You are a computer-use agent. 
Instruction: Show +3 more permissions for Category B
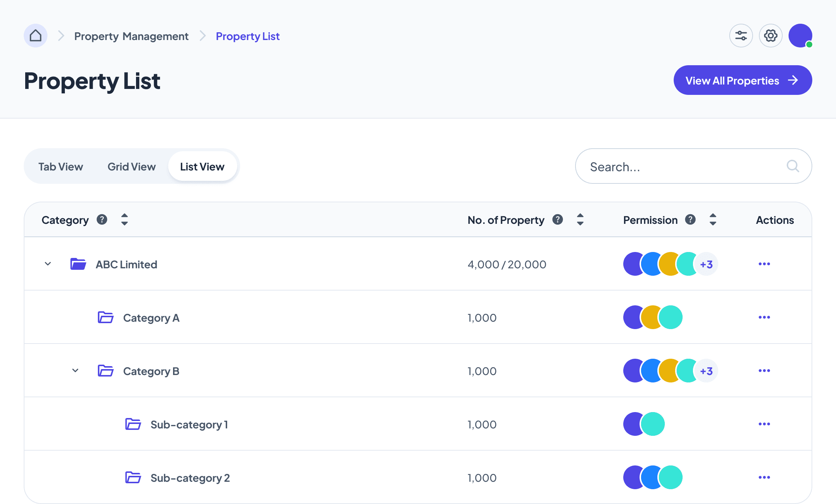tap(706, 371)
